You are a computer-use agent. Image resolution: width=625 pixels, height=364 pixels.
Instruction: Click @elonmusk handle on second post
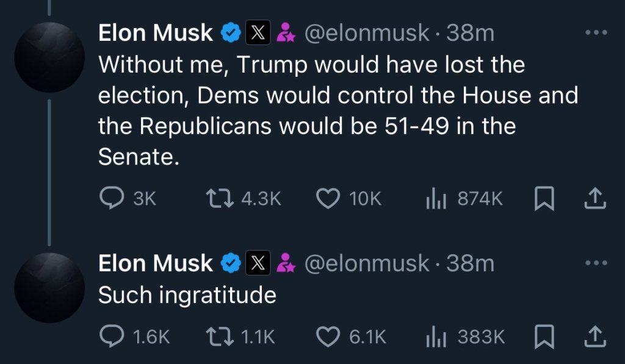click(x=367, y=263)
